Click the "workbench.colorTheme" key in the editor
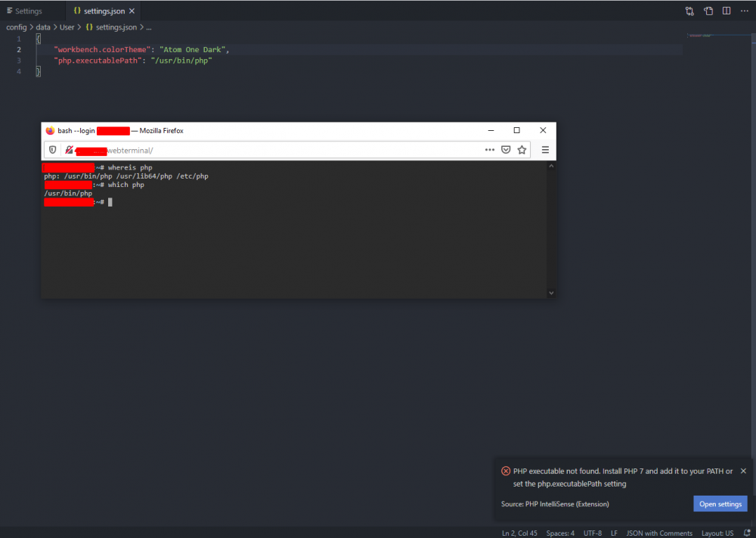 102,50
